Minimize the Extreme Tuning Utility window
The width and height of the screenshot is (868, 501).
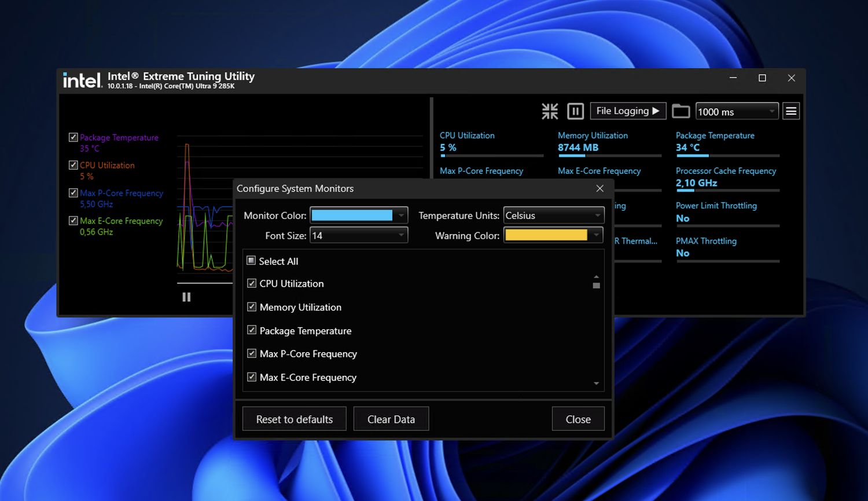tap(733, 78)
